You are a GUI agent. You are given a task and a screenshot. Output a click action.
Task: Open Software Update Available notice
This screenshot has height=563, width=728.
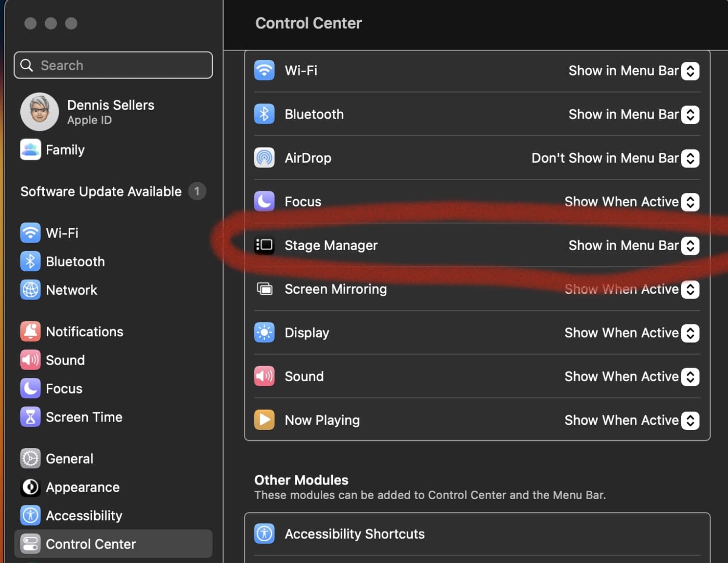(x=101, y=191)
